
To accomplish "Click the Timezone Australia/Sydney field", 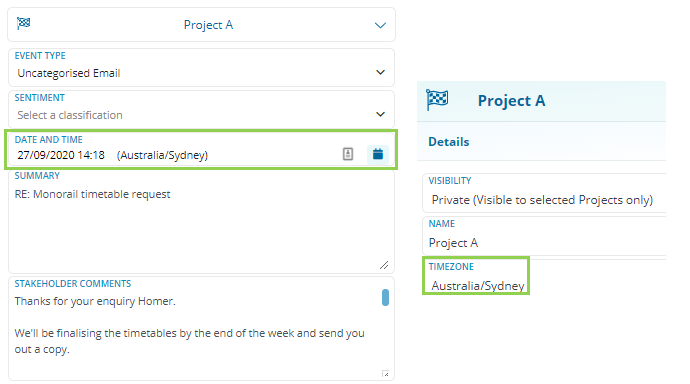I will click(476, 276).
